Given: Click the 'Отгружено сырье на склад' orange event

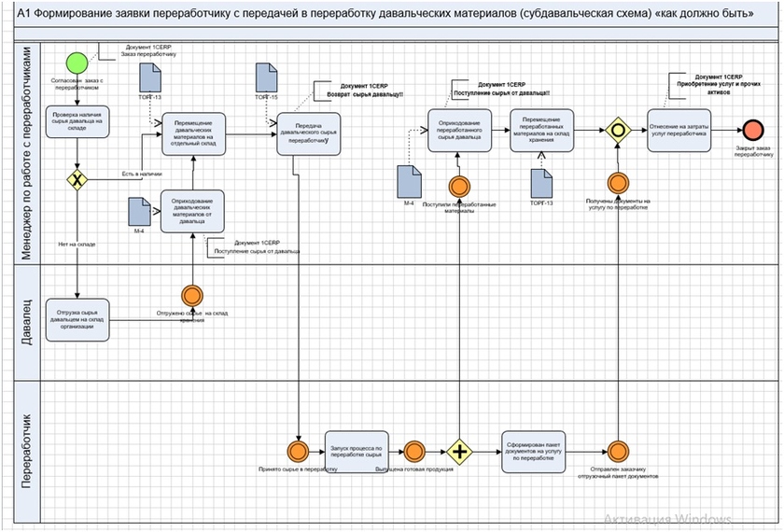Looking at the screenshot, I should [192, 296].
